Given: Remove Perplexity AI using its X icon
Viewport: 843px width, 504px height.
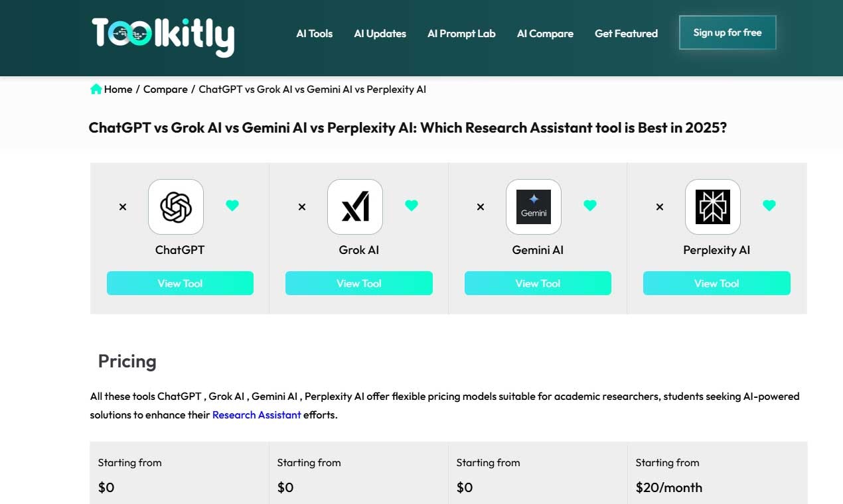Looking at the screenshot, I should click(x=660, y=207).
